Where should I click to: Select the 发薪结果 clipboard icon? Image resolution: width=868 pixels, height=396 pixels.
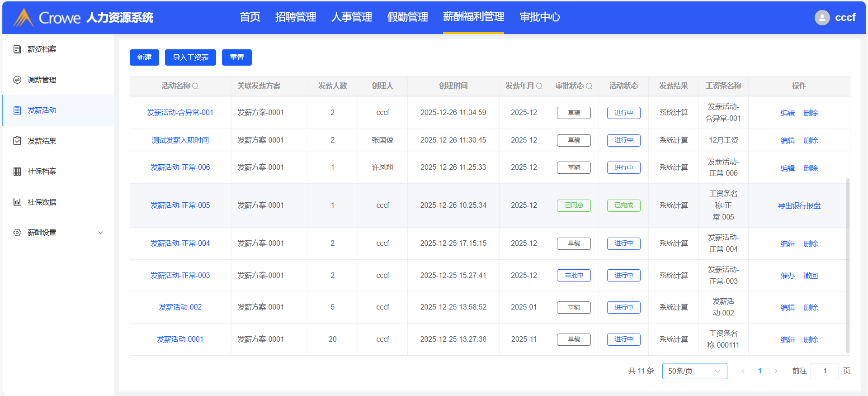click(17, 141)
